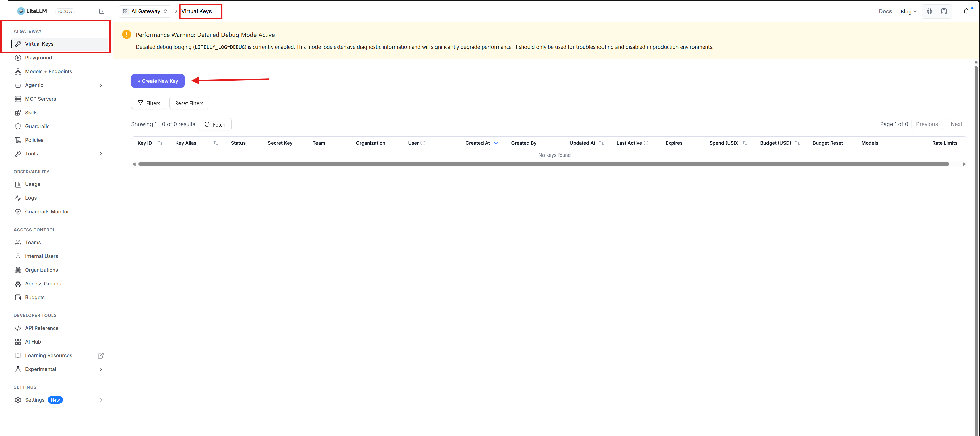Sort by Key Alias column arrows
The width and height of the screenshot is (980, 436).
[216, 143]
